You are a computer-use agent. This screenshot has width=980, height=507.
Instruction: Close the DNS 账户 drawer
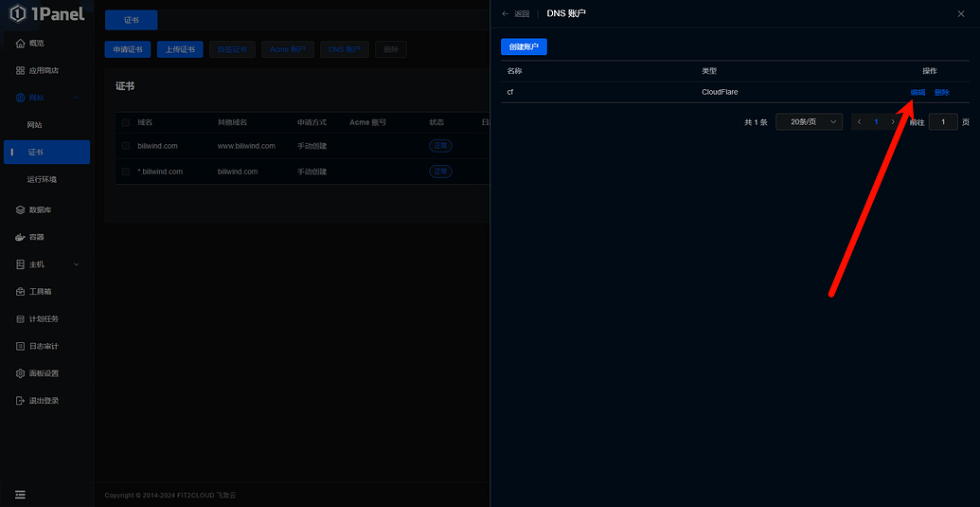coord(961,14)
